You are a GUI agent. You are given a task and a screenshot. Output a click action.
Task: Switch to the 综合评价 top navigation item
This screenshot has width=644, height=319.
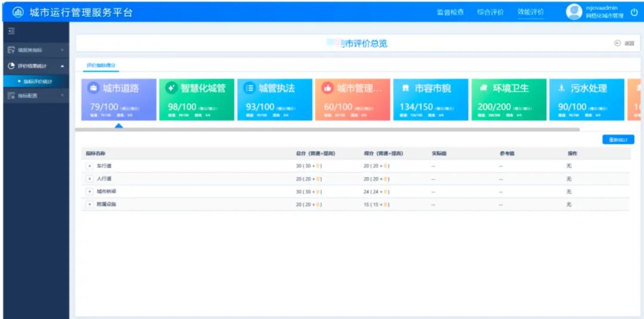pyautogui.click(x=490, y=13)
